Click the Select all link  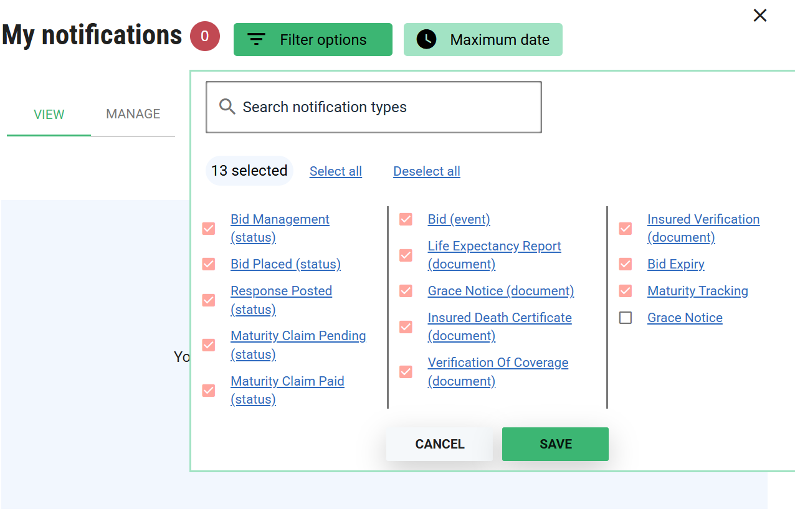point(335,171)
